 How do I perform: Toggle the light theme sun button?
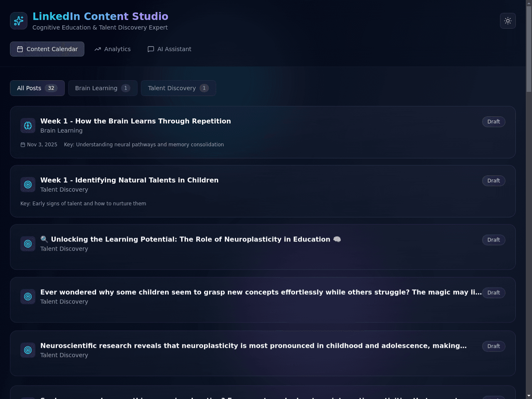point(508,21)
